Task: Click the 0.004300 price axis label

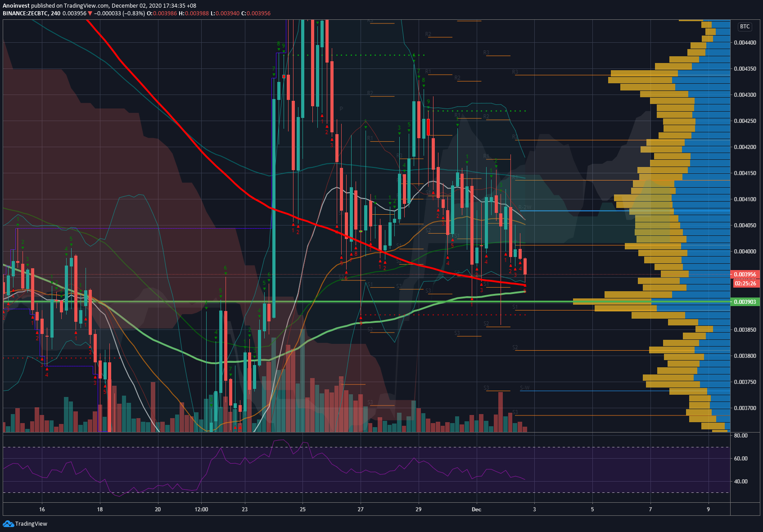Action: 745,95
